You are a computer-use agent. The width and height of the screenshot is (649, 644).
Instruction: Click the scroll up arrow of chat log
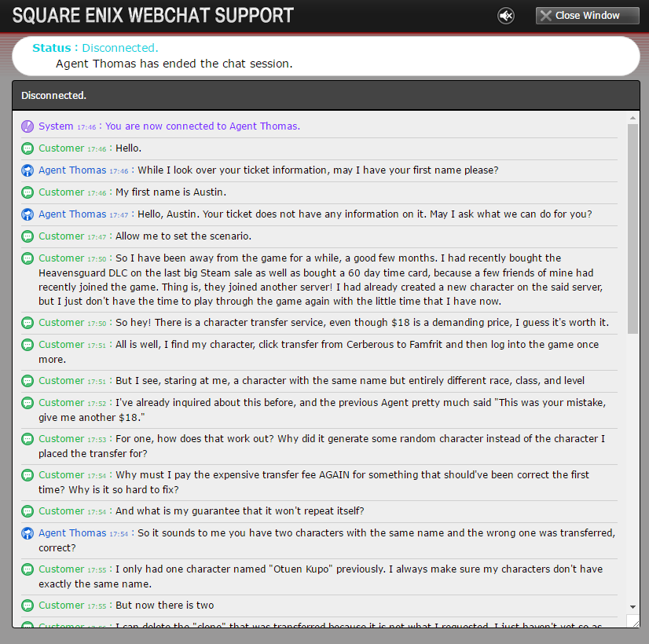coord(632,118)
